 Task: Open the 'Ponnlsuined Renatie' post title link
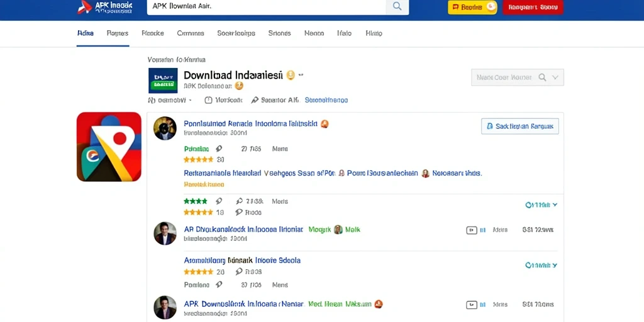[x=250, y=124]
